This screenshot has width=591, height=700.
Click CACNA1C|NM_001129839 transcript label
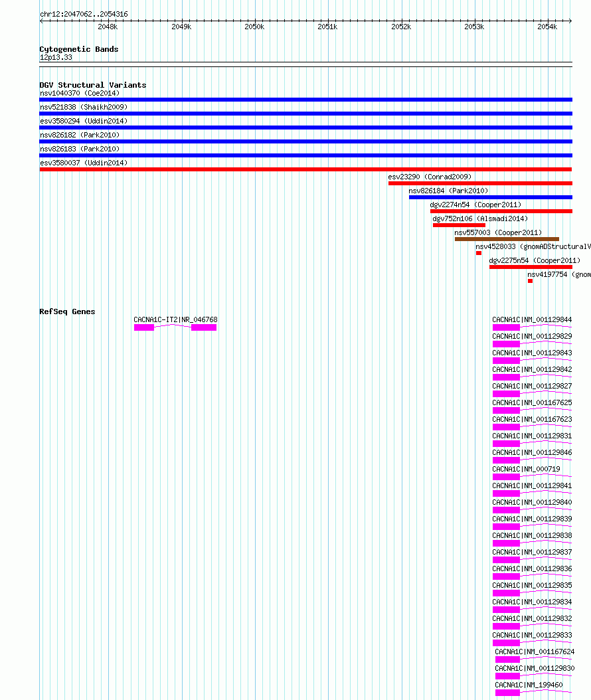pos(532,518)
